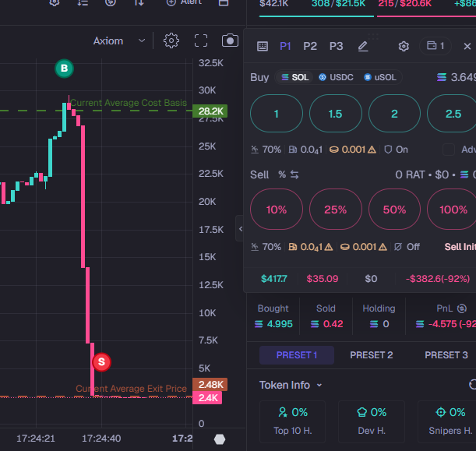The height and width of the screenshot is (451, 476).
Task: Collapse side panel with left arrow handle
Action: (240, 228)
